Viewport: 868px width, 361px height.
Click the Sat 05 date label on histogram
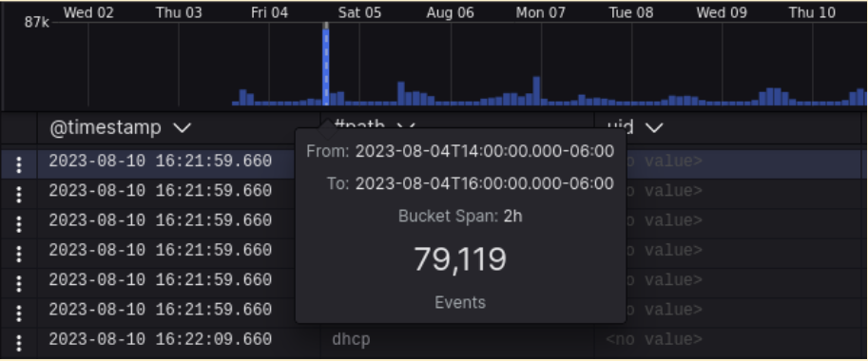click(359, 12)
